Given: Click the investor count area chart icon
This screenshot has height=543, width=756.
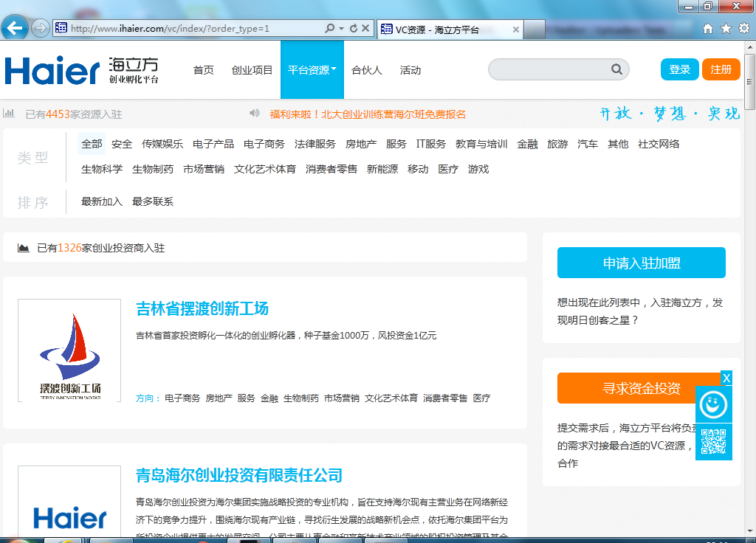Looking at the screenshot, I should coord(23,248).
